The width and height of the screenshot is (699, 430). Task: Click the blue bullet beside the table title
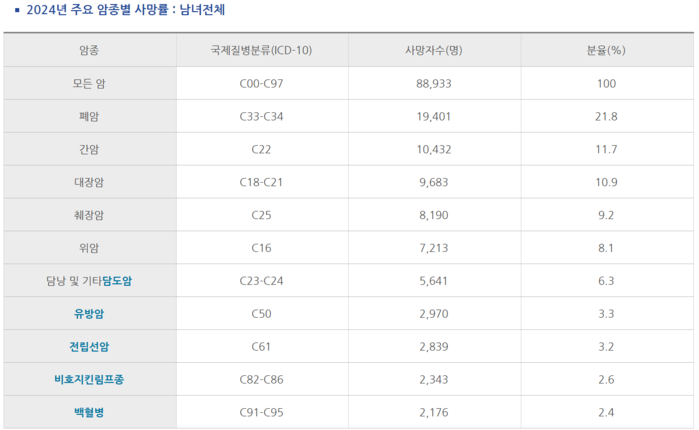tap(17, 11)
